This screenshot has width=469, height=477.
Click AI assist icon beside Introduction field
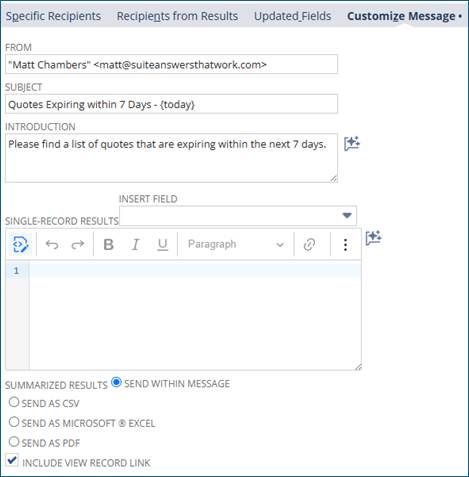tap(352, 144)
